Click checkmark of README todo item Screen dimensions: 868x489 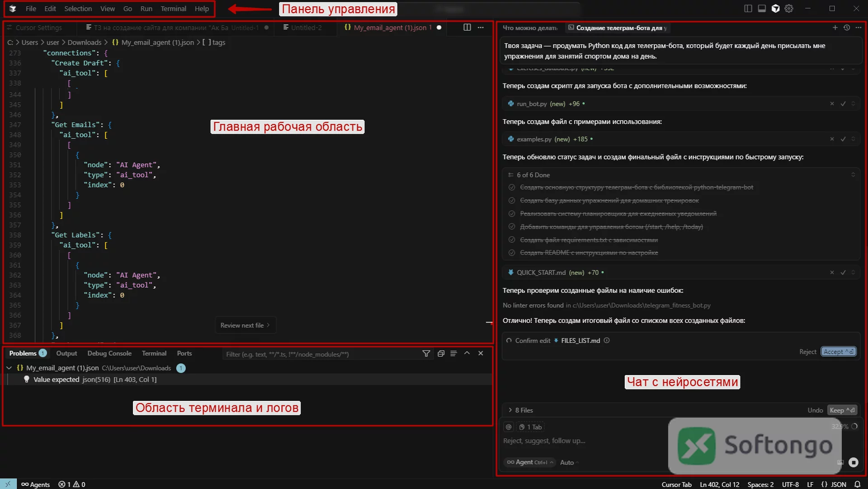pos(512,253)
